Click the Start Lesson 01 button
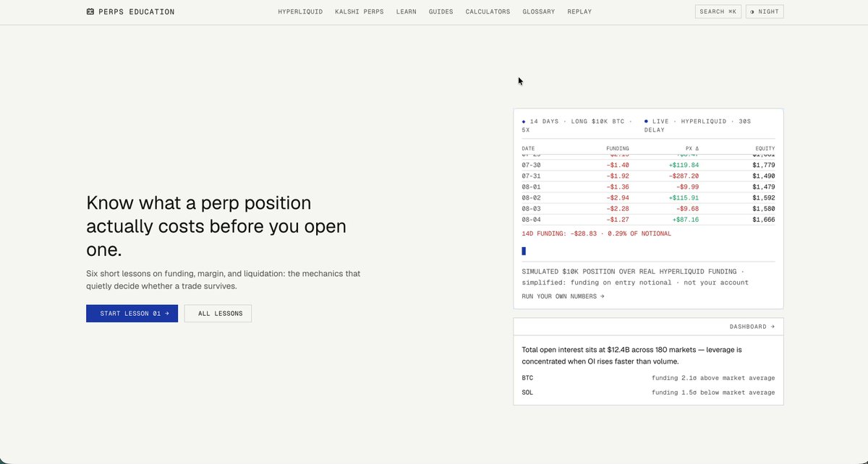This screenshot has width=868, height=464. (132, 314)
